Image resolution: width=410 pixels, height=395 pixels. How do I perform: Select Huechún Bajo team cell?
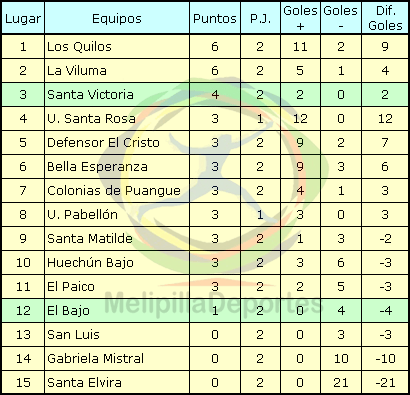[117, 262]
